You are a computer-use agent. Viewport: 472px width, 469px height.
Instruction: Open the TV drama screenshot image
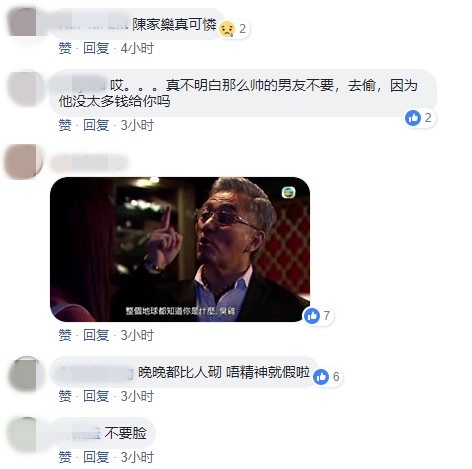pos(180,249)
